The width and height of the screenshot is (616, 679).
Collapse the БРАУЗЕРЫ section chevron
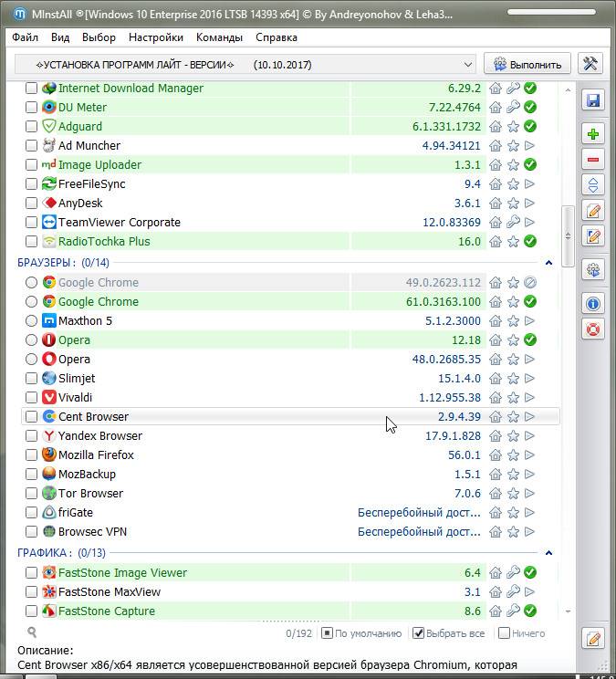tap(548, 263)
